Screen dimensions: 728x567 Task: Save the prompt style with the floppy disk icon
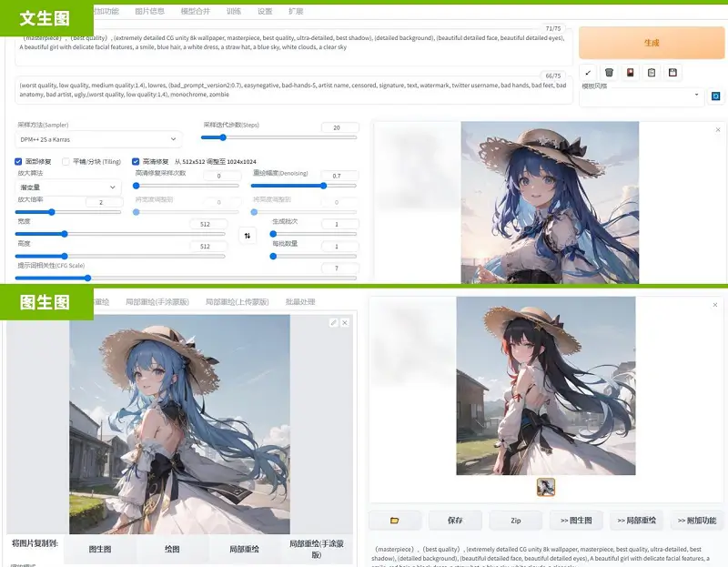[672, 72]
